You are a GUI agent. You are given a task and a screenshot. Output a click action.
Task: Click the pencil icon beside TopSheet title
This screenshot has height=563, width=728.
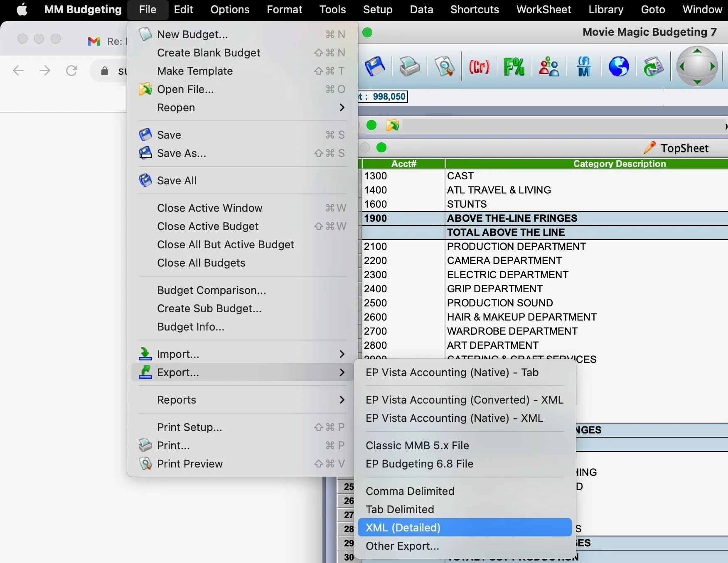(x=649, y=147)
